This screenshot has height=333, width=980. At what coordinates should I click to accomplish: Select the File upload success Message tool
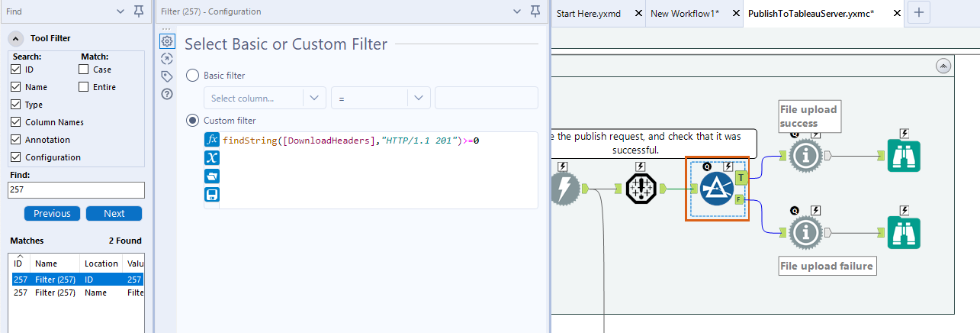tap(805, 157)
